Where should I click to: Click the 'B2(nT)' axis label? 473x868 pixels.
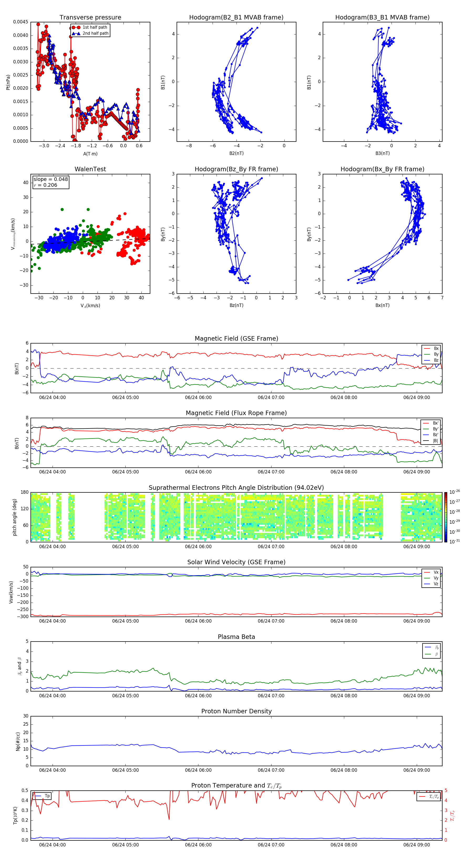[x=236, y=153]
